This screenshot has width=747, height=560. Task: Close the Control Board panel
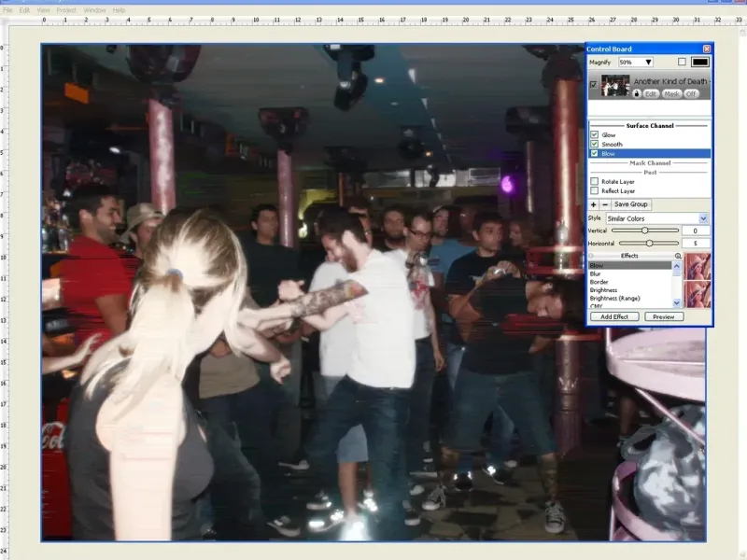[x=707, y=49]
